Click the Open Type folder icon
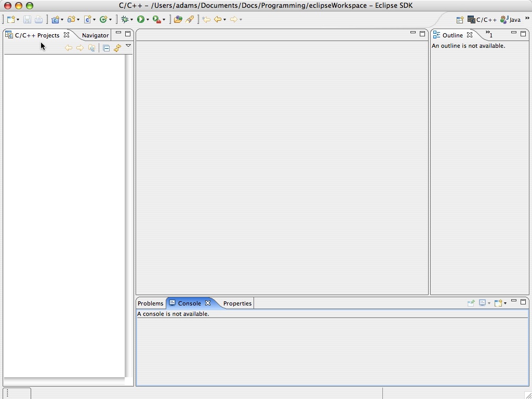The width and height of the screenshot is (532, 399). tap(178, 20)
